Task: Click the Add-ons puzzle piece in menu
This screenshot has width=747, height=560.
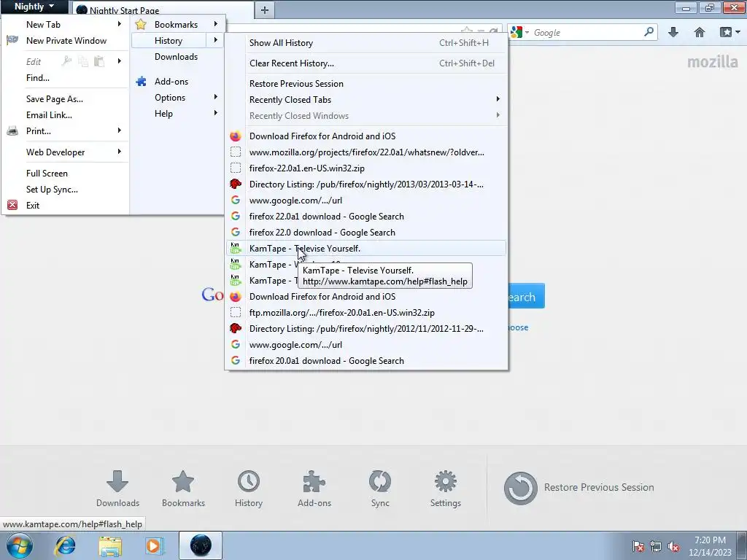Action: coord(141,82)
